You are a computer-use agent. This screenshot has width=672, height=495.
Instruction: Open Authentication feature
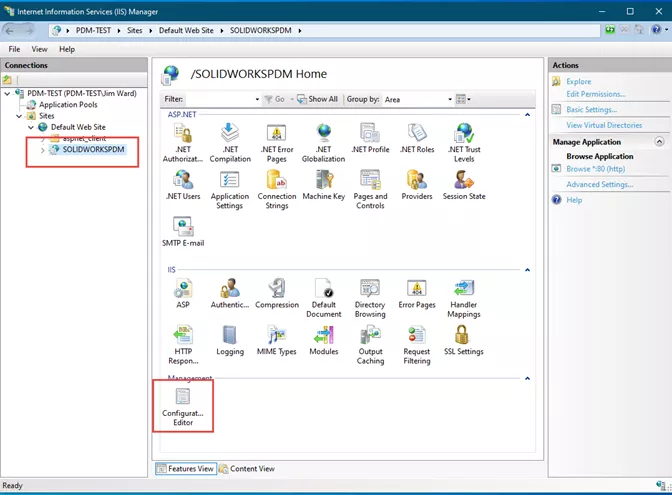(x=230, y=293)
